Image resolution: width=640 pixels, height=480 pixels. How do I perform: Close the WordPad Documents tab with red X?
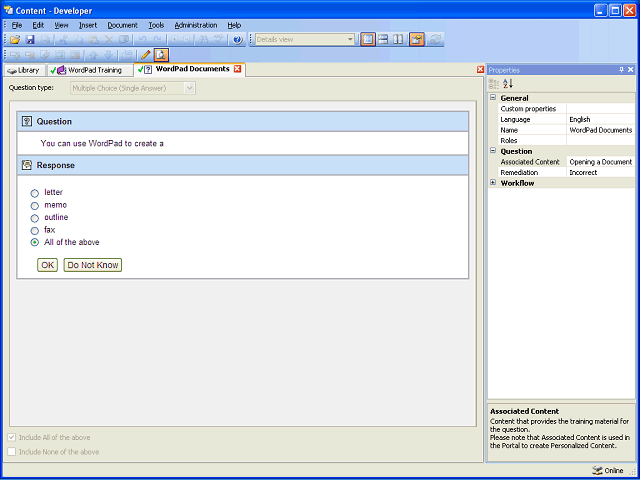pyautogui.click(x=237, y=69)
